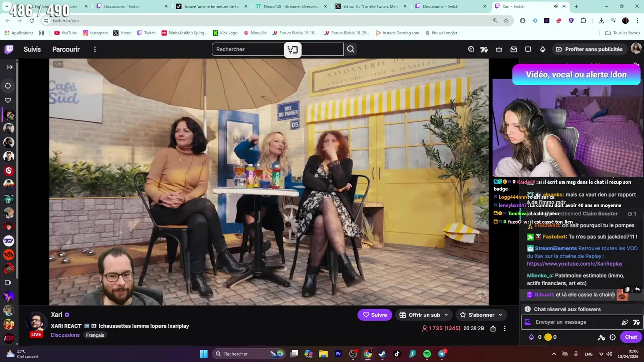Click the StreamElements username in chat

tap(555, 248)
